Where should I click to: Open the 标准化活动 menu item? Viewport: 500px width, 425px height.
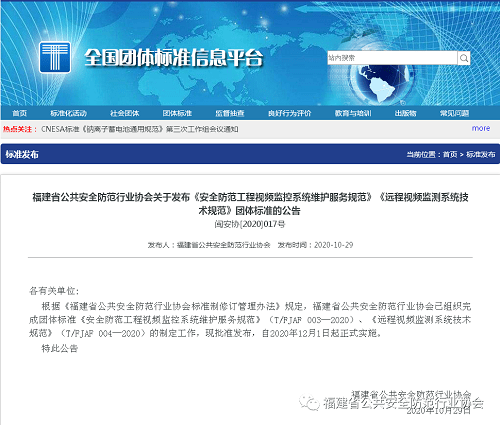click(69, 113)
